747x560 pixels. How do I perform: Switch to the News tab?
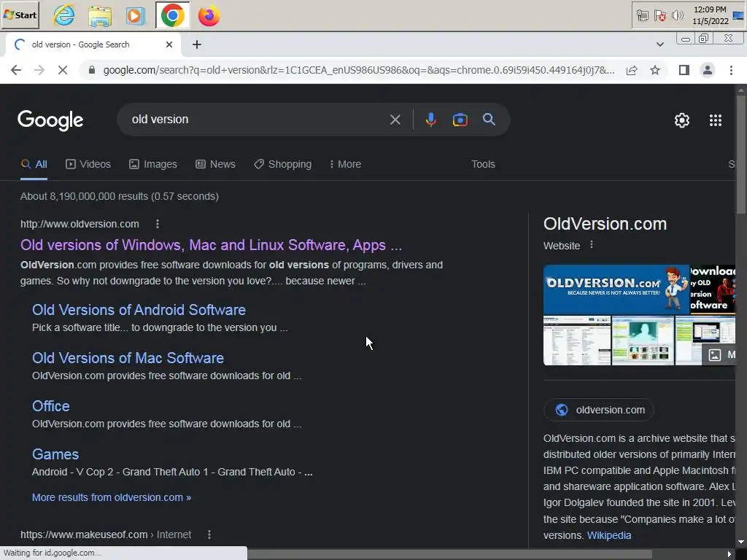coord(215,164)
